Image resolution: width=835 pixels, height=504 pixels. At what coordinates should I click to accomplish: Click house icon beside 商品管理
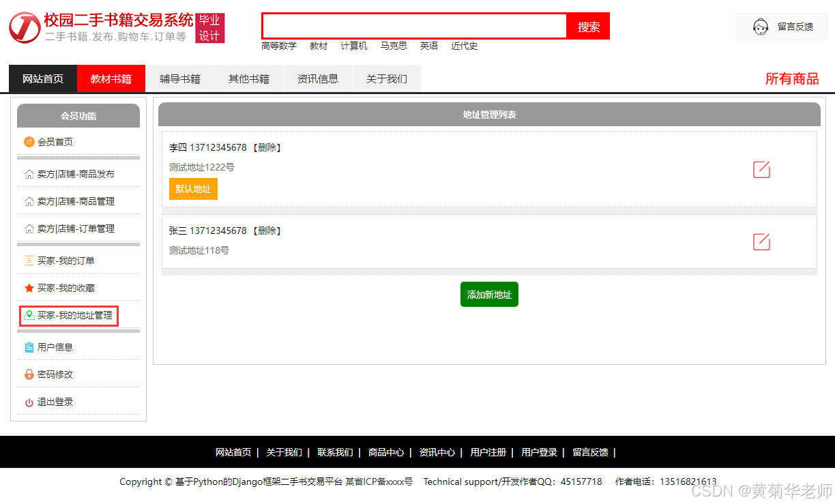click(x=29, y=201)
